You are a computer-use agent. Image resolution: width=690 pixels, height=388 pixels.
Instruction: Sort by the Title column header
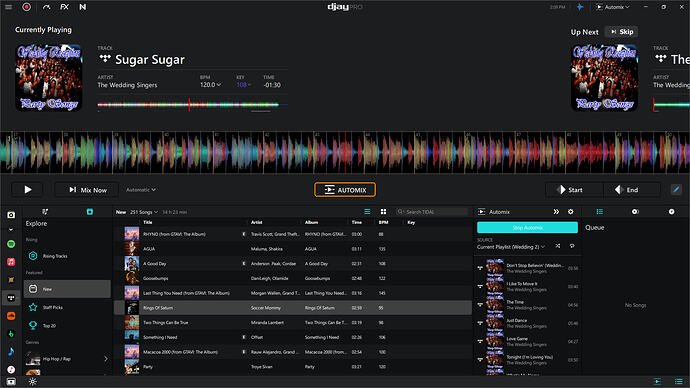148,222
